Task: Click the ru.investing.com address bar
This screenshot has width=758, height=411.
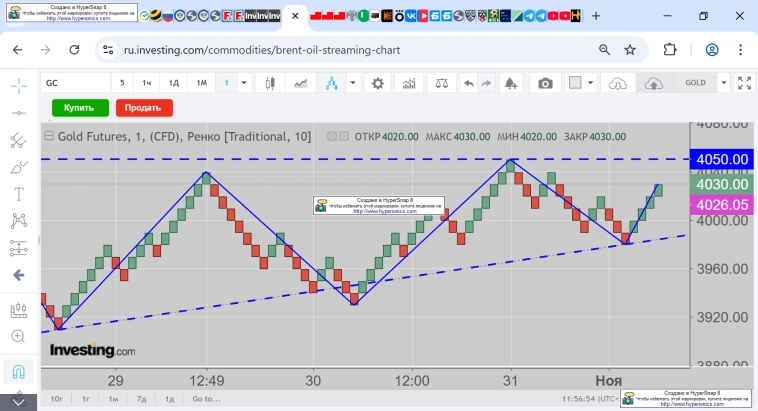Action: point(262,50)
